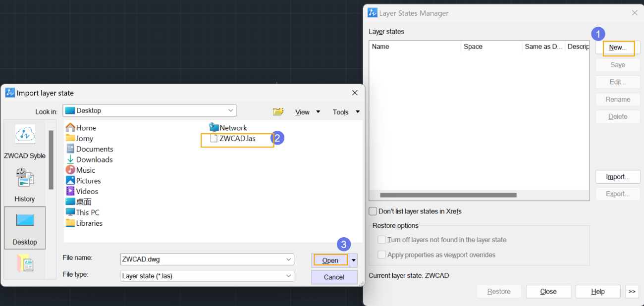This screenshot has height=306, width=644.
Task: Open the Network location
Action: pos(228,128)
